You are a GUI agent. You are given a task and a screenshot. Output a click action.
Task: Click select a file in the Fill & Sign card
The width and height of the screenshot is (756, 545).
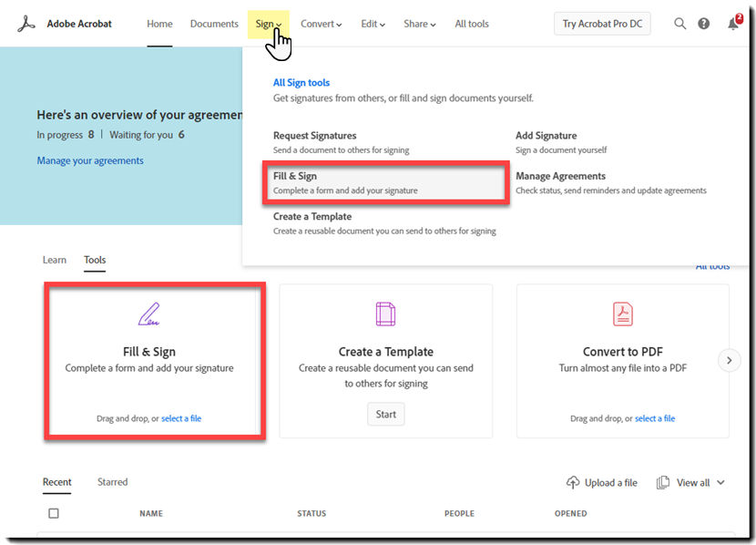[x=181, y=418]
